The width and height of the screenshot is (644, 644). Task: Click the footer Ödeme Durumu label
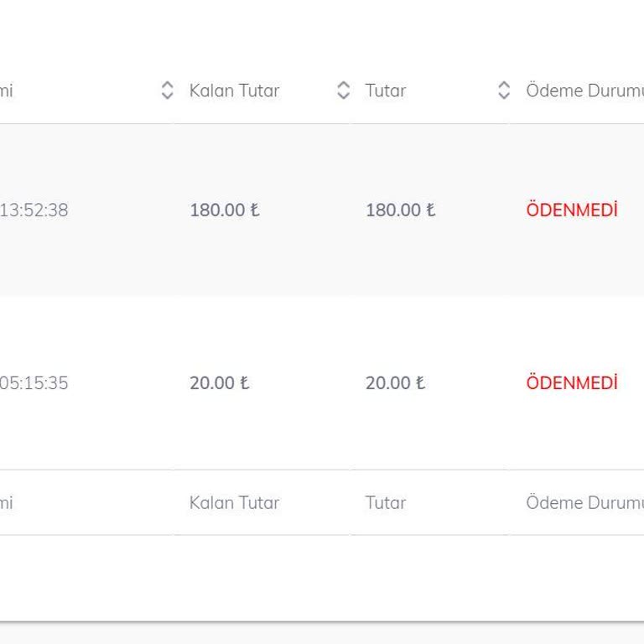[x=584, y=502]
